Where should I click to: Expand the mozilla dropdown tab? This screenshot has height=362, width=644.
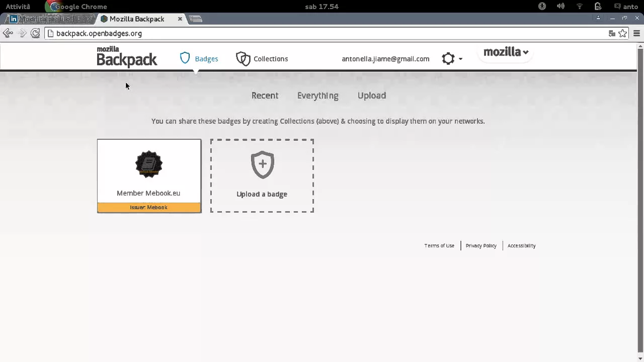point(506,52)
